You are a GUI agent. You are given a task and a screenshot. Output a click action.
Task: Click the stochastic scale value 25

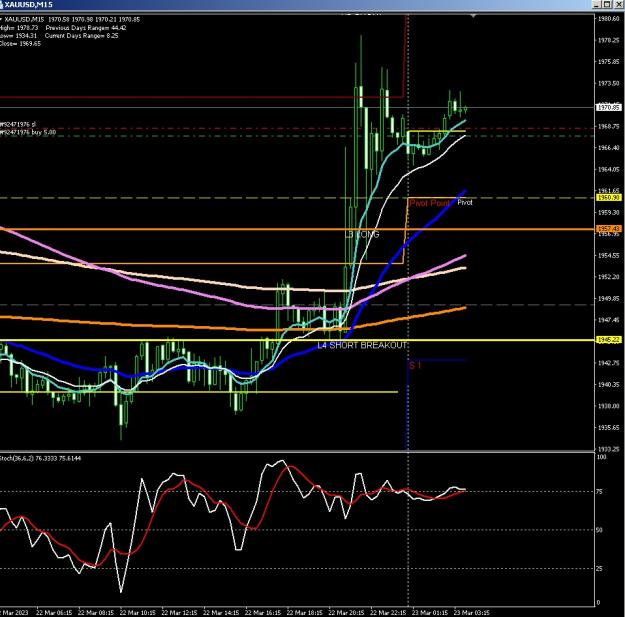click(599, 569)
